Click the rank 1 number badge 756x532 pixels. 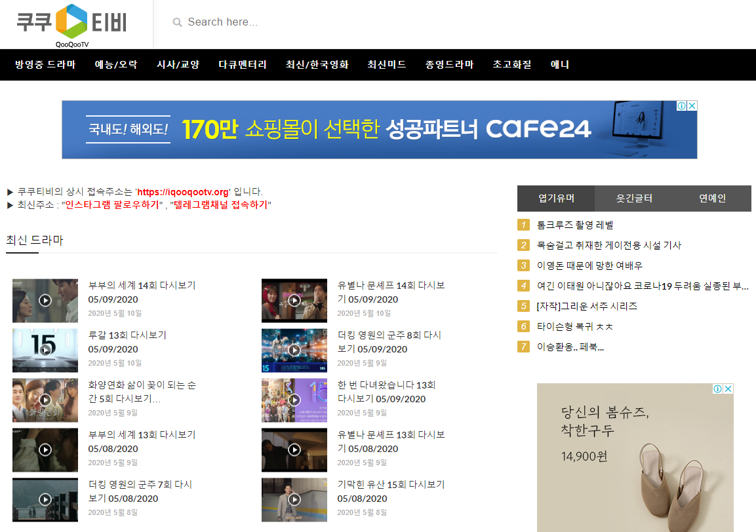[x=523, y=225]
